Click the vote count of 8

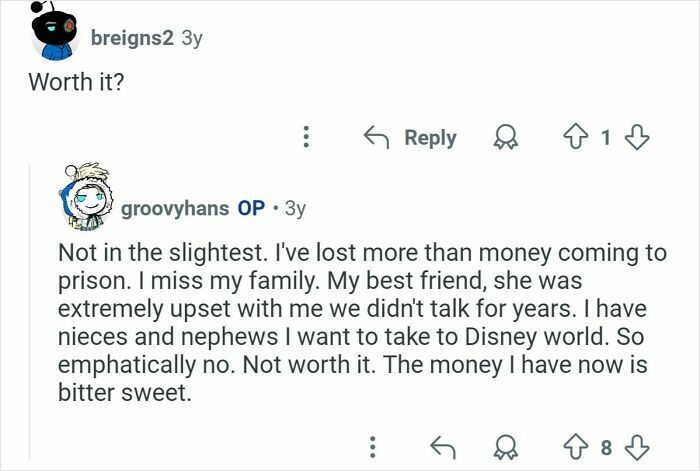[x=606, y=444]
